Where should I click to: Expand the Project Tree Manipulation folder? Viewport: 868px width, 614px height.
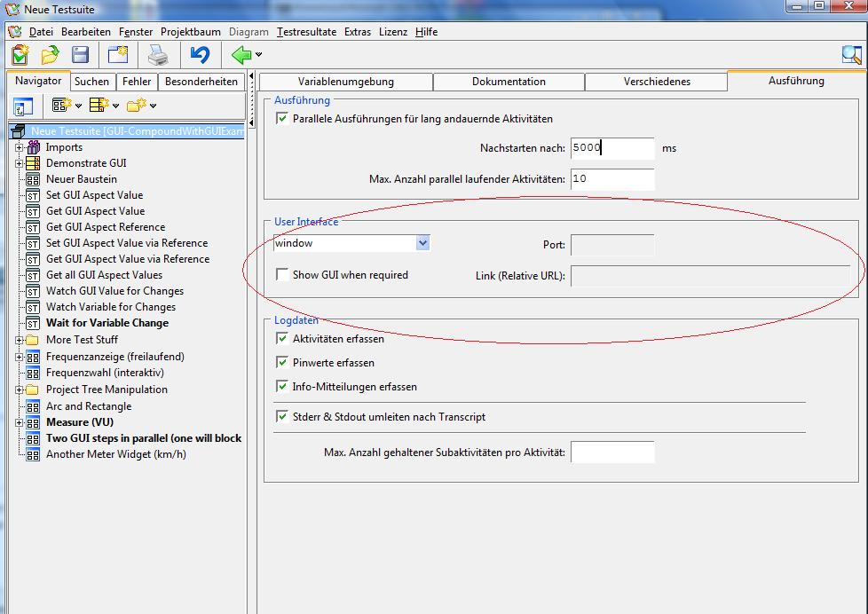19,390
